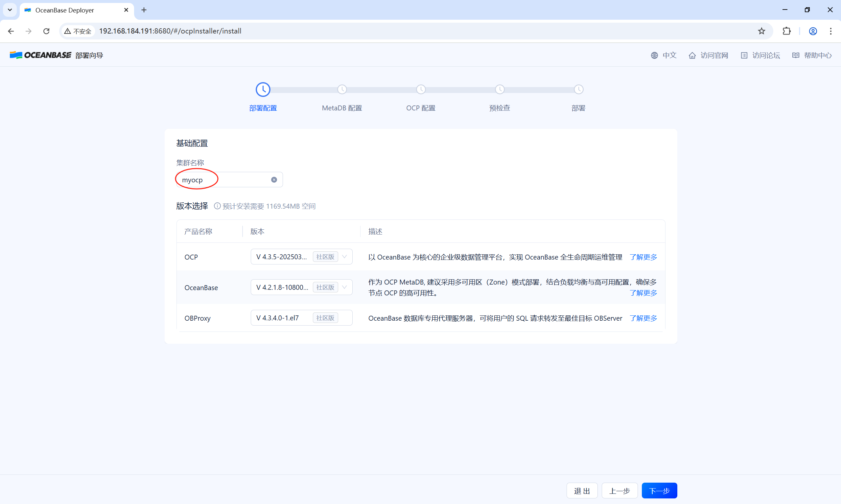This screenshot has width=841, height=504.
Task: Select the MetaDB 配置 step
Action: 342,99
